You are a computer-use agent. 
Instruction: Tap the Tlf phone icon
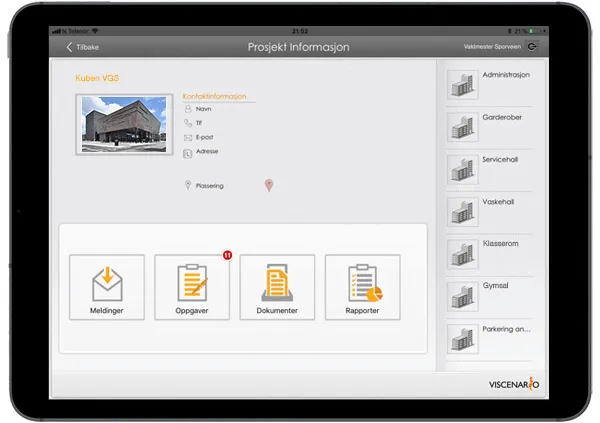pos(188,123)
